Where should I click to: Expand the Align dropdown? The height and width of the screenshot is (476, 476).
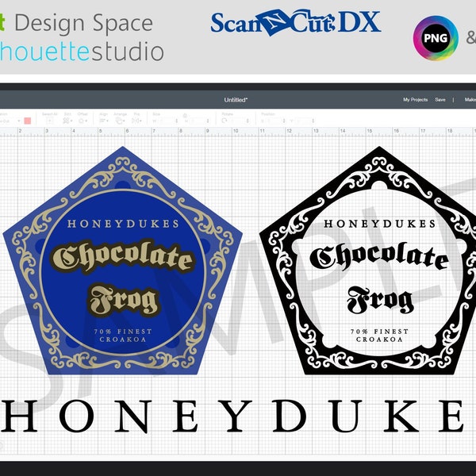pyautogui.click(x=103, y=121)
